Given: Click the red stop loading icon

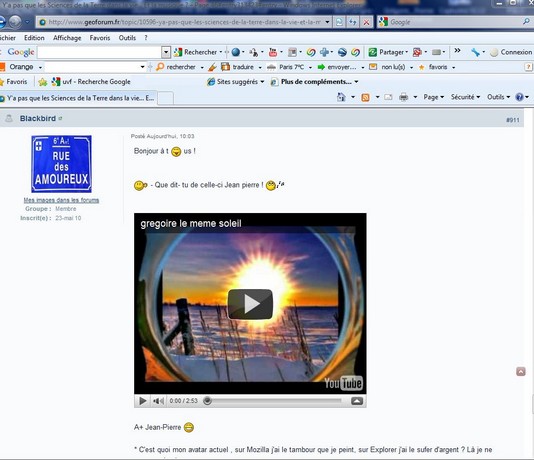Looking at the screenshot, I should [366, 22].
